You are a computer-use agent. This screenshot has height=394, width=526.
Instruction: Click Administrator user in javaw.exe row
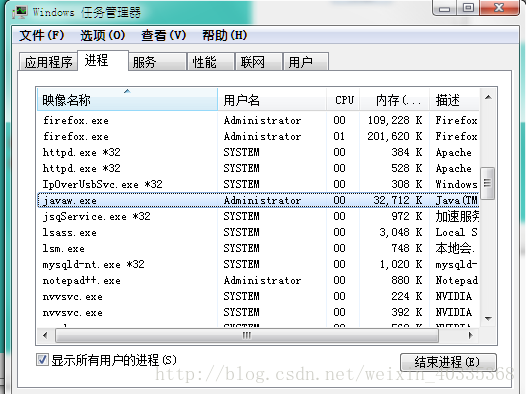pos(262,201)
